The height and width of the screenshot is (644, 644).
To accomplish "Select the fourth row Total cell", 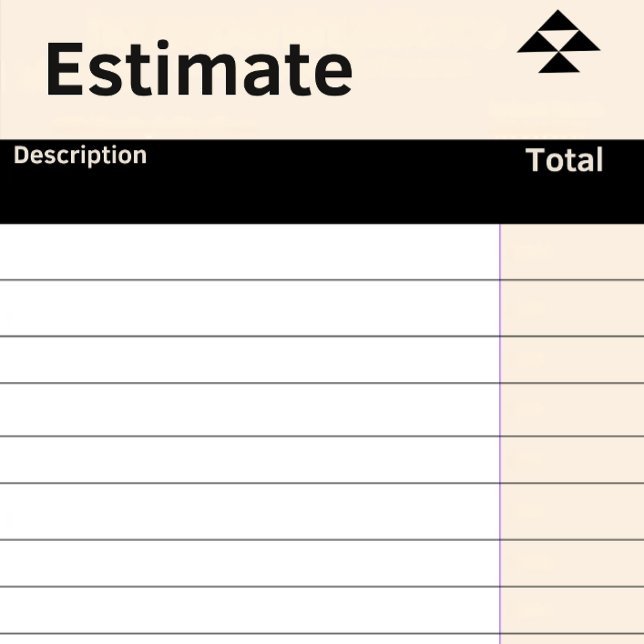I will pos(572,410).
